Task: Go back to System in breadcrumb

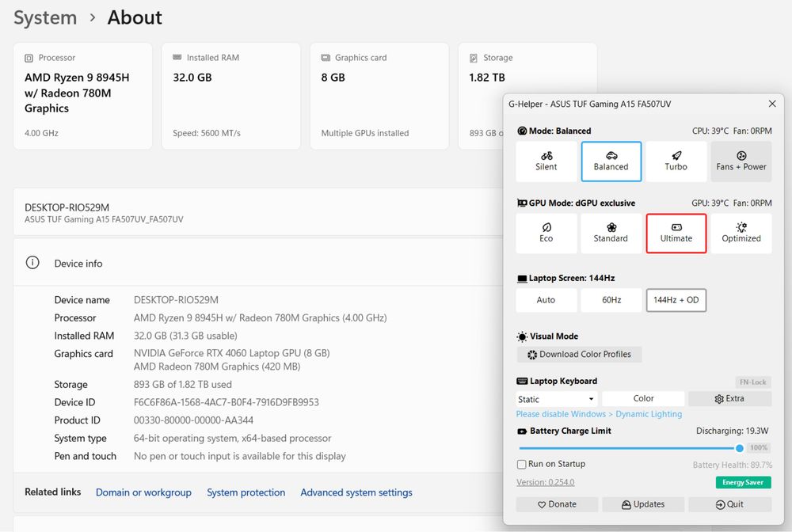Action: click(x=45, y=17)
